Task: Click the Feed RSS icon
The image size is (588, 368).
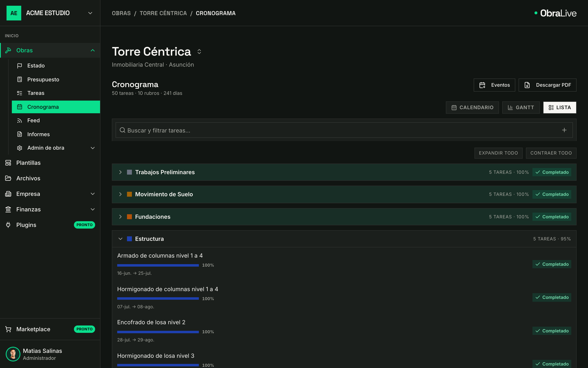Action: (x=20, y=120)
